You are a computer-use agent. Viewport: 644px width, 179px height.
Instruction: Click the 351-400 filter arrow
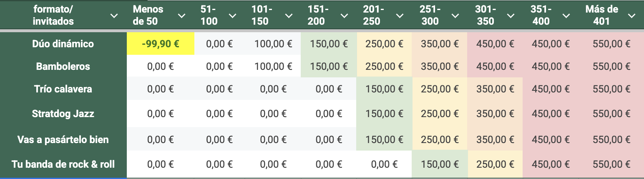click(566, 16)
